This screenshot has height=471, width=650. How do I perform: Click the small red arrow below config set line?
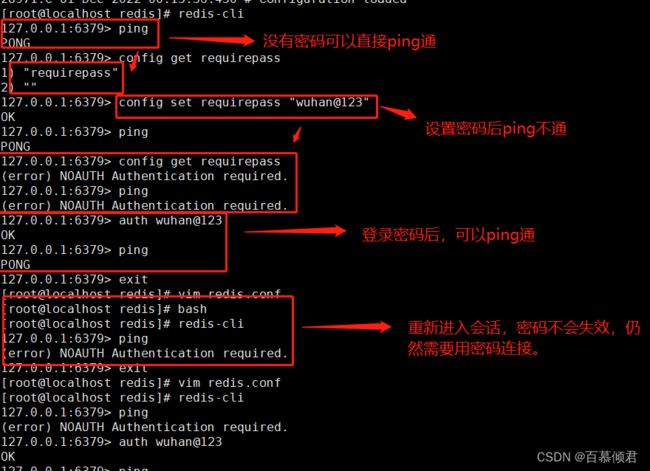pyautogui.click(x=297, y=134)
